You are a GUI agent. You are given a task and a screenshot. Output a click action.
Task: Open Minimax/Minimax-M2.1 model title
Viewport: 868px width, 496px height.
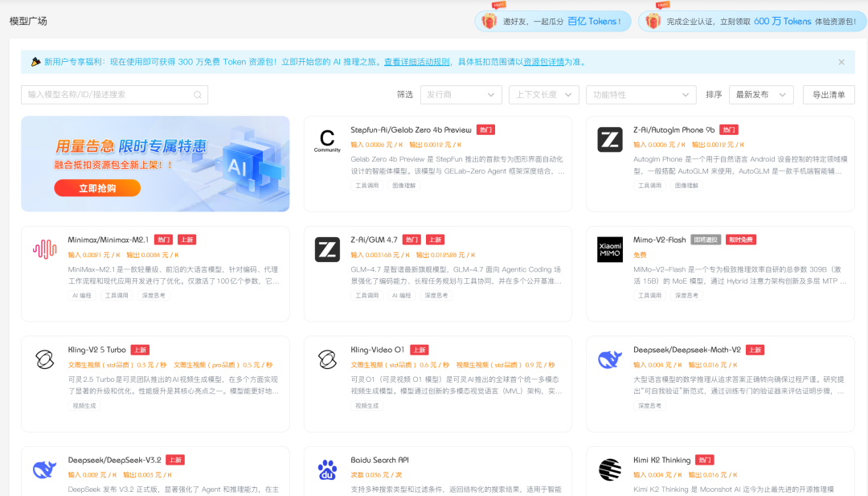click(108, 240)
